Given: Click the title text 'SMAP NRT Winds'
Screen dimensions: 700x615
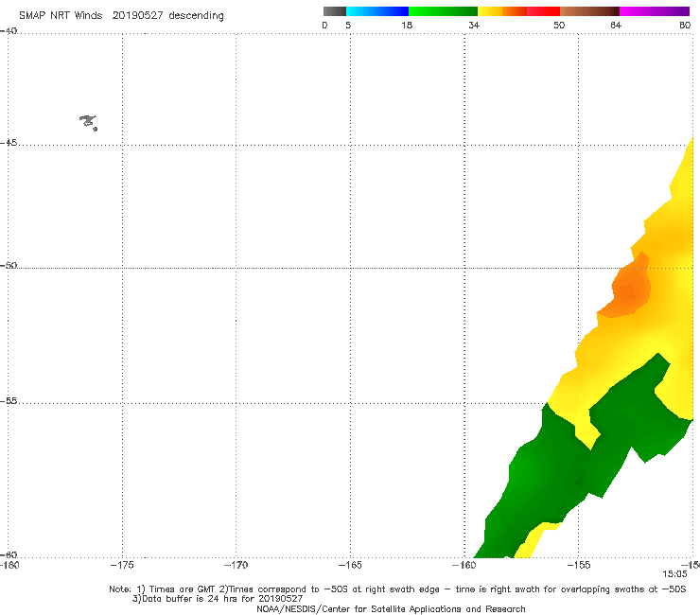Looking at the screenshot, I should [x=61, y=16].
